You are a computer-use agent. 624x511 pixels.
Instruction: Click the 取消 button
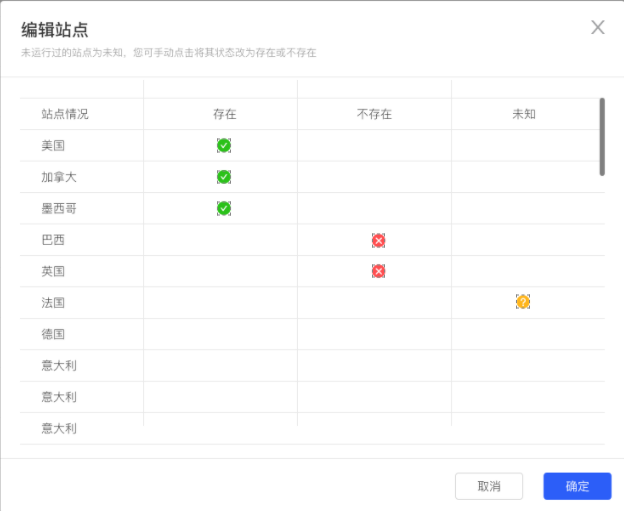click(x=489, y=486)
